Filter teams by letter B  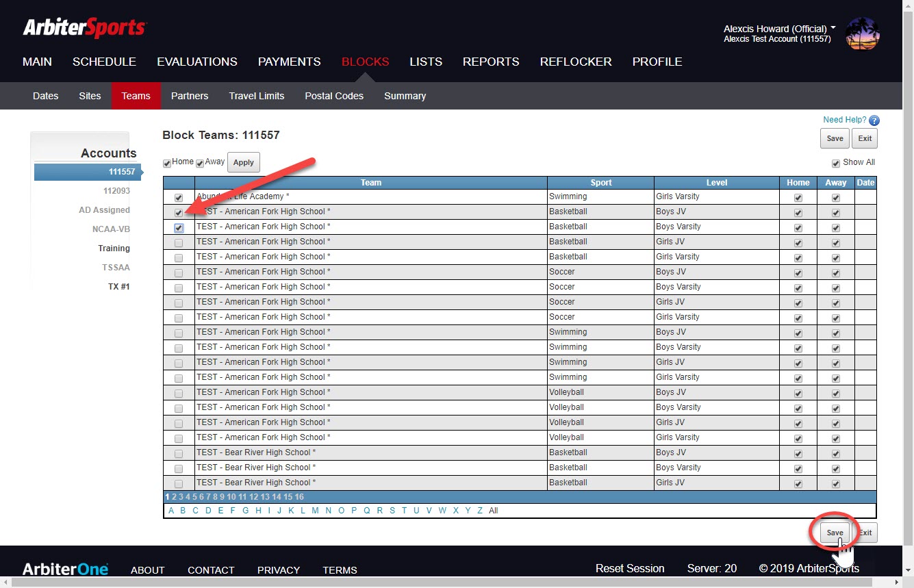(x=182, y=510)
